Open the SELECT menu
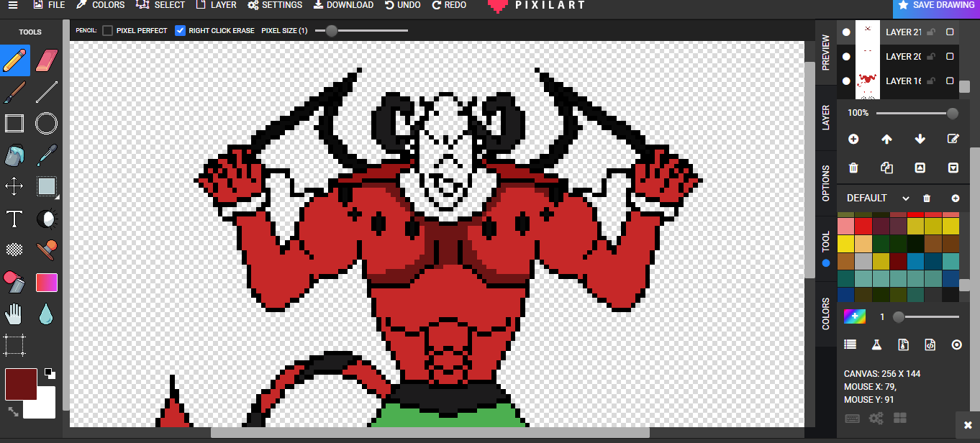 point(160,5)
